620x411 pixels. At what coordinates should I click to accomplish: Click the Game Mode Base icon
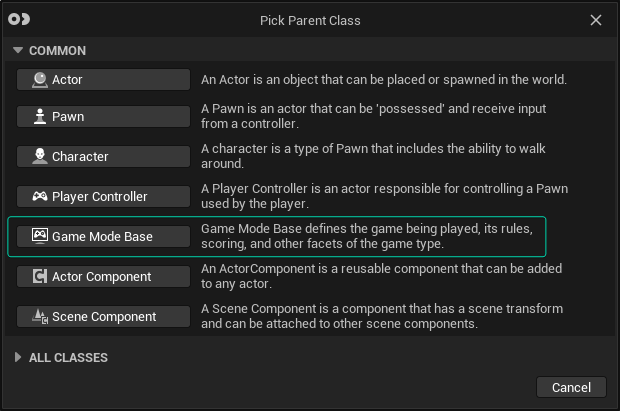(40, 236)
